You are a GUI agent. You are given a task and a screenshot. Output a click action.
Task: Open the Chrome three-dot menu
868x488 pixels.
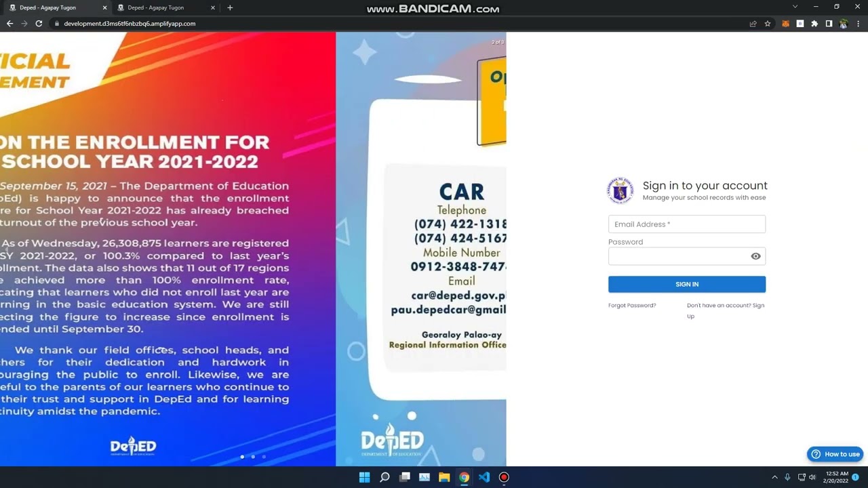857,24
